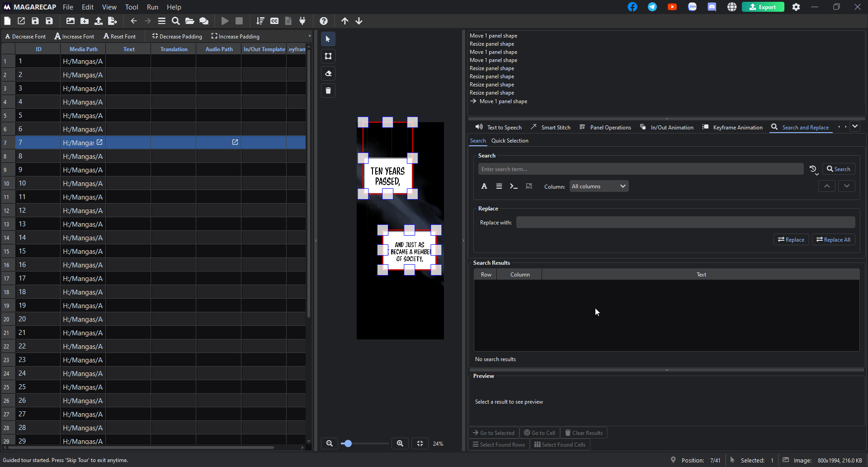Switch to Text to Speech tab
This screenshot has width=868, height=467.
tap(499, 127)
